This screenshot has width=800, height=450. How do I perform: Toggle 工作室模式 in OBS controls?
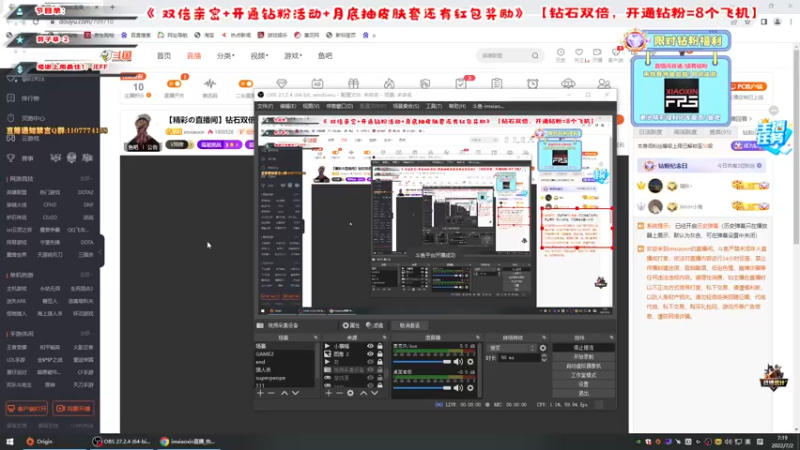click(x=583, y=375)
